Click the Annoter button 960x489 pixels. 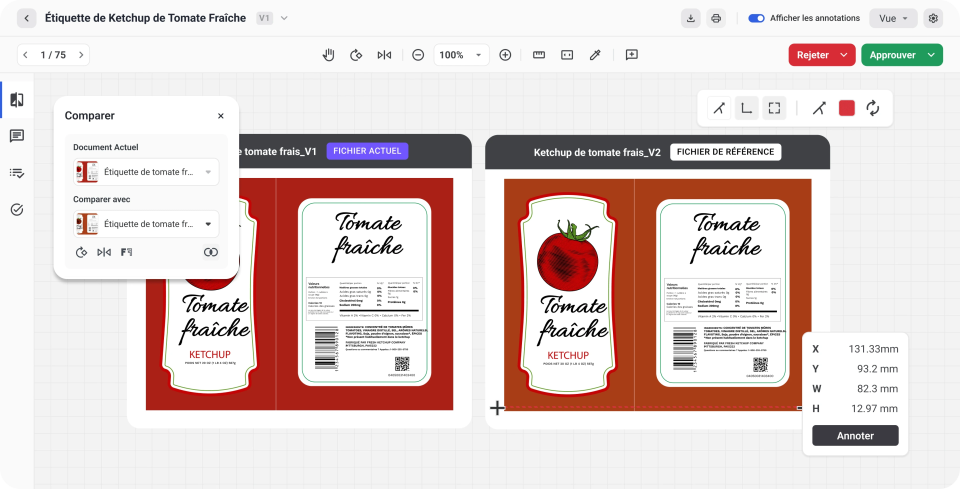pos(855,435)
